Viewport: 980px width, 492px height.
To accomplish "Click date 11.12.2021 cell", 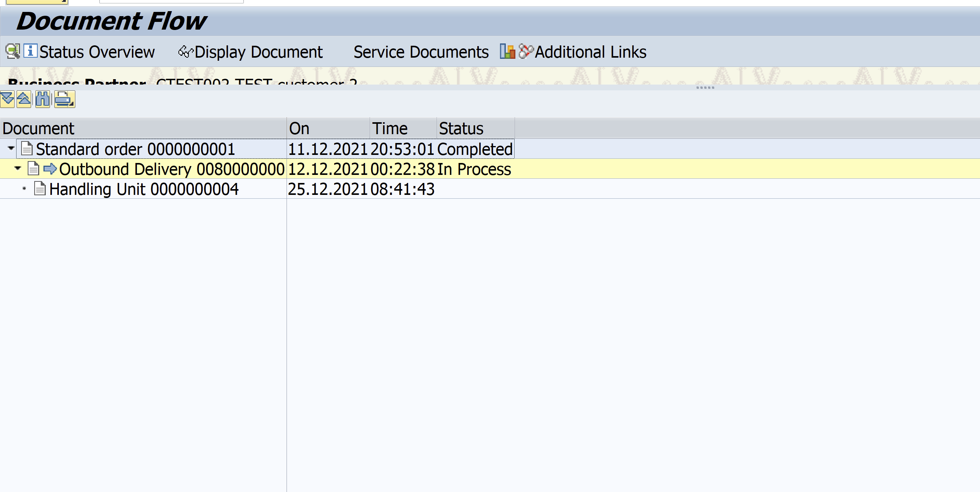I will click(328, 149).
